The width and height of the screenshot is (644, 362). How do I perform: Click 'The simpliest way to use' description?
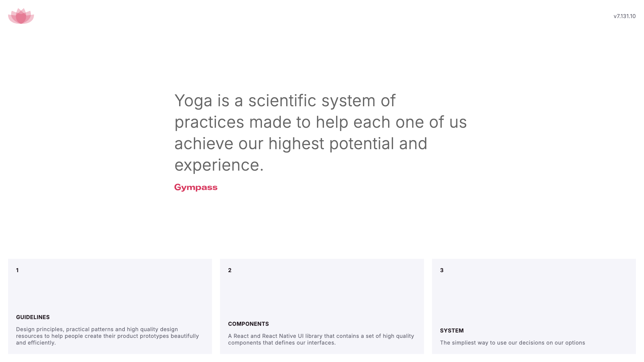[513, 343]
